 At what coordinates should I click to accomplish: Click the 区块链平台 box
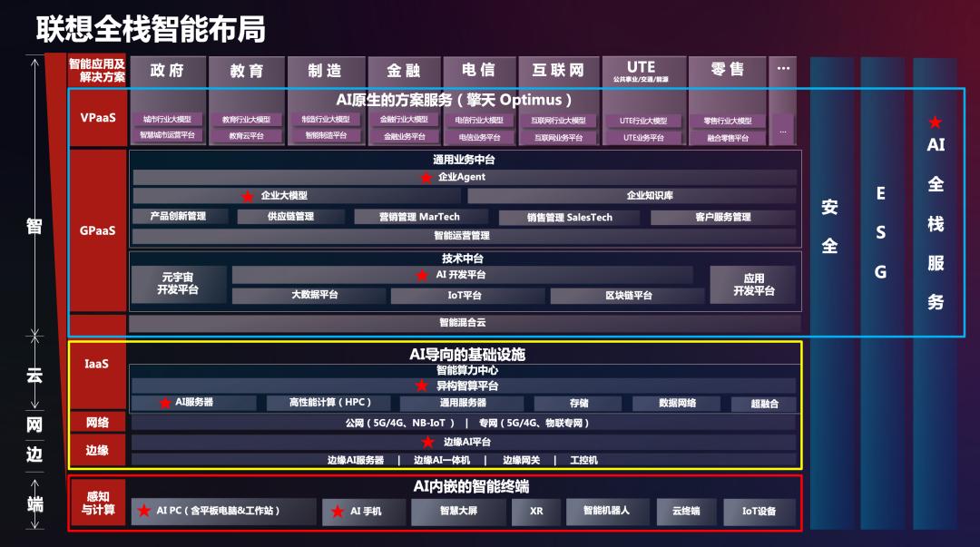(x=628, y=296)
